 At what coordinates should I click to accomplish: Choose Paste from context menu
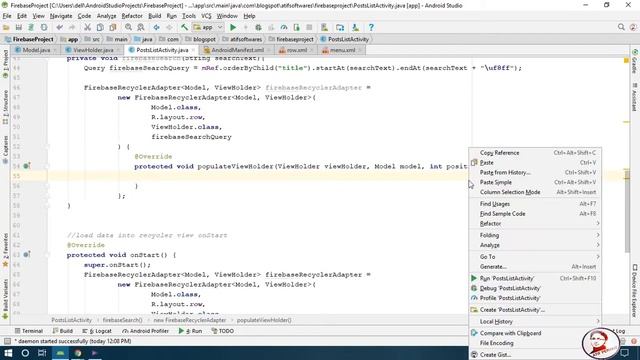[535, 162]
